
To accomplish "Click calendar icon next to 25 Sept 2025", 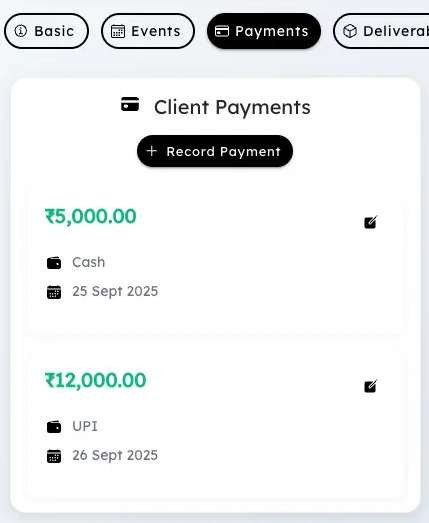I will pyautogui.click(x=54, y=292).
